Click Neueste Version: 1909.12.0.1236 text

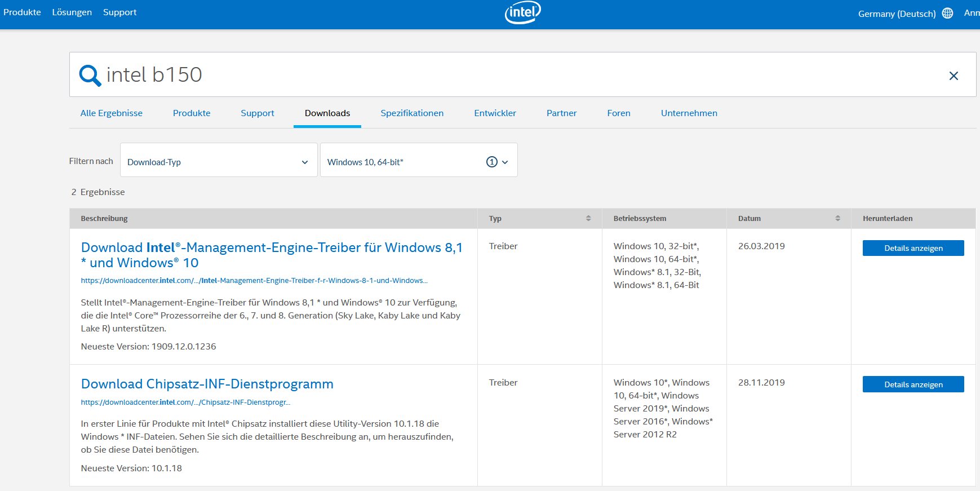[148, 347]
